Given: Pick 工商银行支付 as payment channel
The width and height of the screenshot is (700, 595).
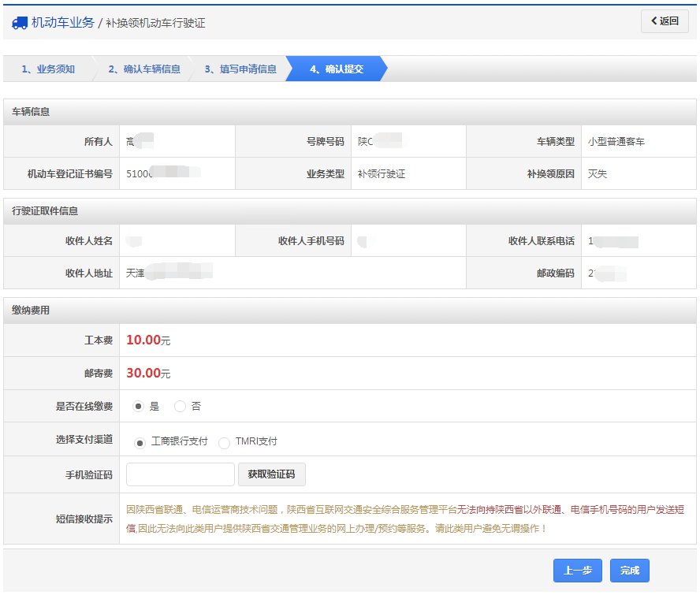Looking at the screenshot, I should [x=140, y=442].
